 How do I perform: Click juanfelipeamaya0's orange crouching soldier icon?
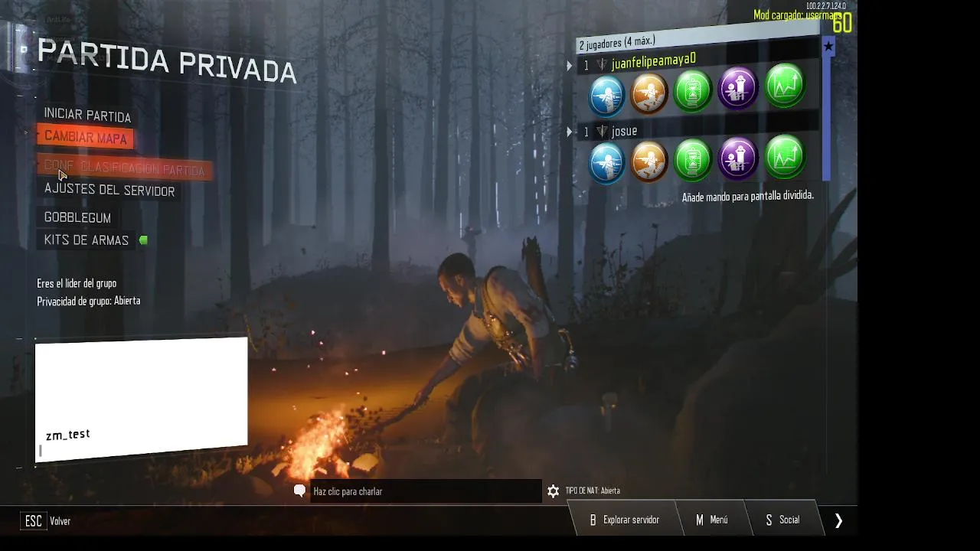[649, 93]
